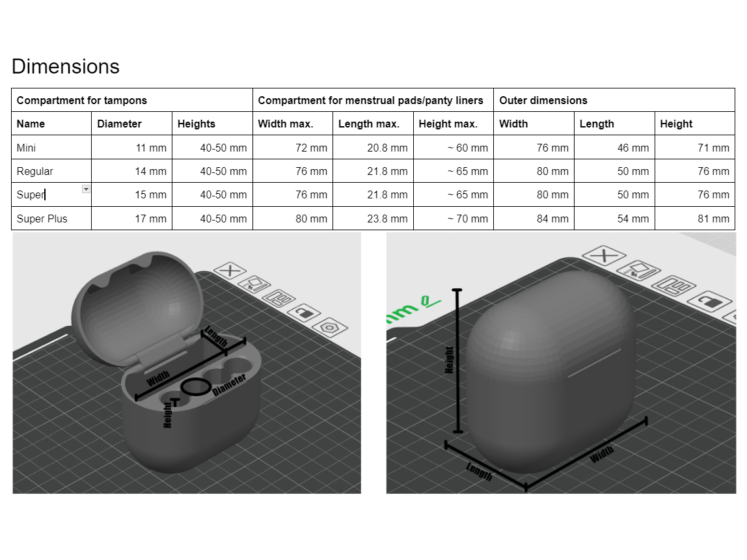Click the layout grid icon in left image
The width and height of the screenshot is (747, 560).
coord(278,299)
